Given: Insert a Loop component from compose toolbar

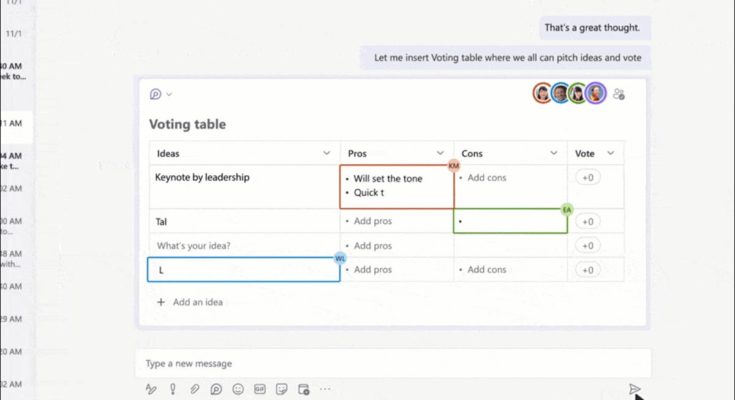Looking at the screenshot, I should [x=216, y=389].
